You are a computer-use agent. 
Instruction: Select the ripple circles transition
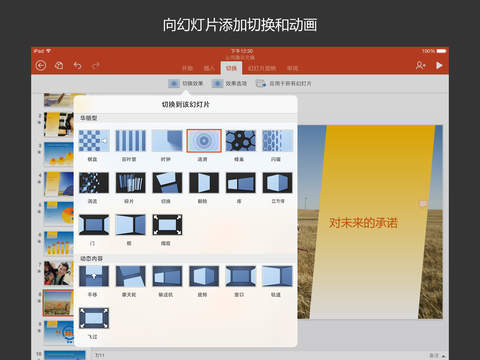pos(204,141)
